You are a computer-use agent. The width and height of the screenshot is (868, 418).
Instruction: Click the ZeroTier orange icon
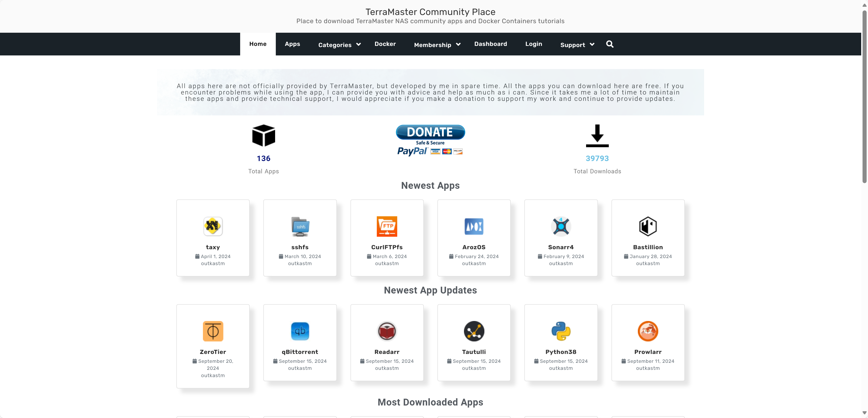pyautogui.click(x=213, y=331)
